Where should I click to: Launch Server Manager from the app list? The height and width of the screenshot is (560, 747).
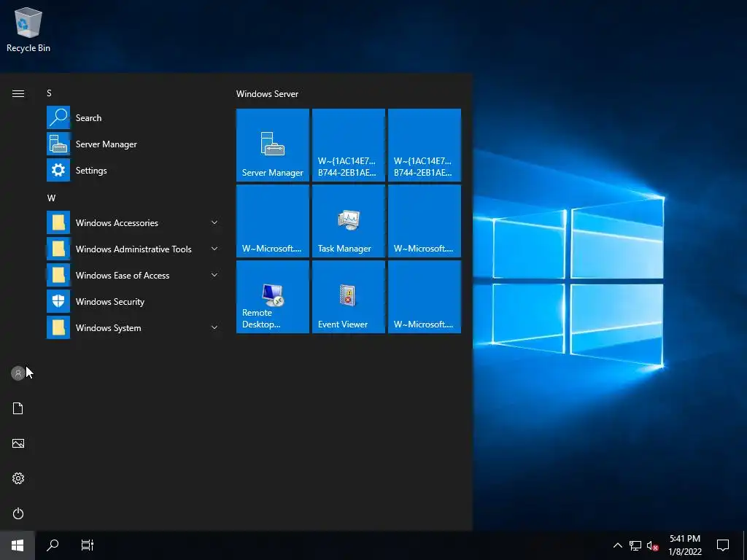(x=133, y=144)
